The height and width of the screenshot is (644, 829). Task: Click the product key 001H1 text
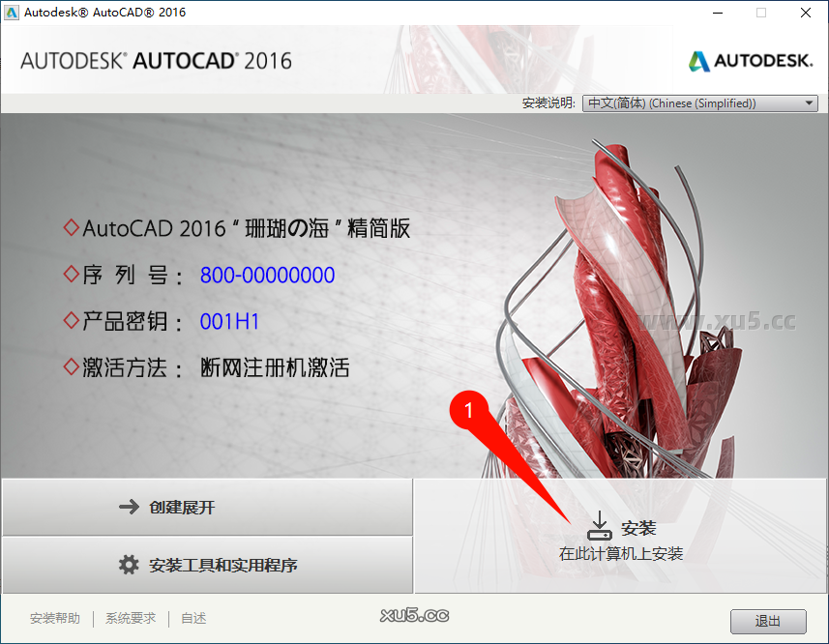pyautogui.click(x=229, y=321)
